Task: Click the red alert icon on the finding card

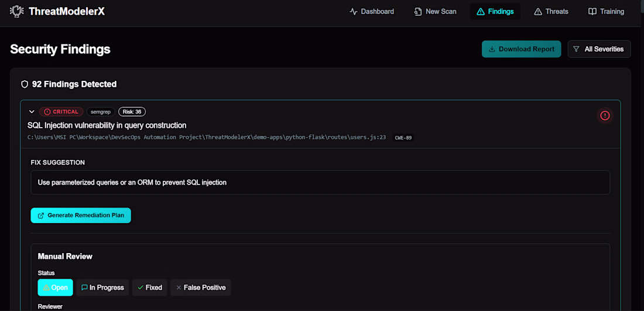Action: click(605, 115)
